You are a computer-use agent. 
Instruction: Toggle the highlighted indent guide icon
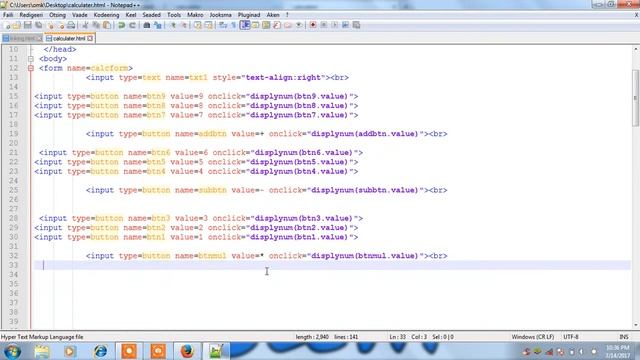245,25
